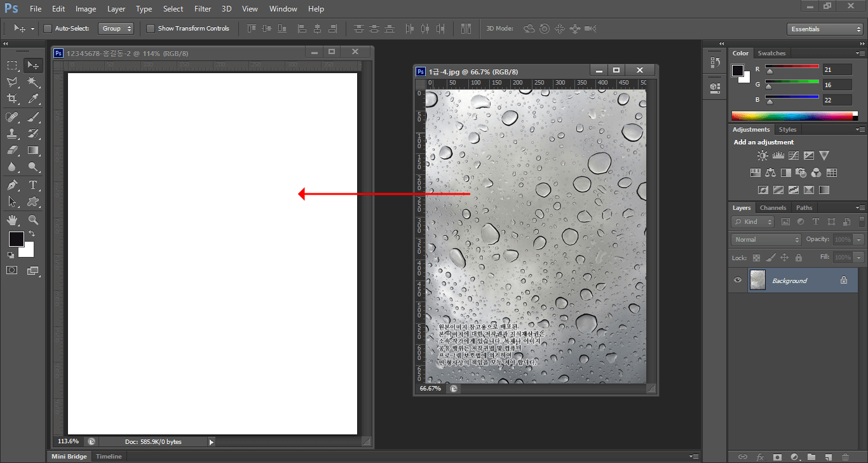Toggle lock image pixels brush icon
The height and width of the screenshot is (463, 868).
pyautogui.click(x=770, y=258)
